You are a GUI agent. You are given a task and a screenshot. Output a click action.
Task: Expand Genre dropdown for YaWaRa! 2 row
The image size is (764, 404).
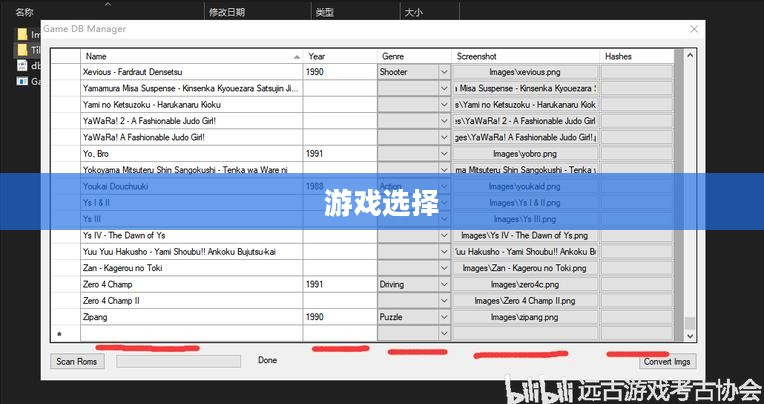click(444, 121)
